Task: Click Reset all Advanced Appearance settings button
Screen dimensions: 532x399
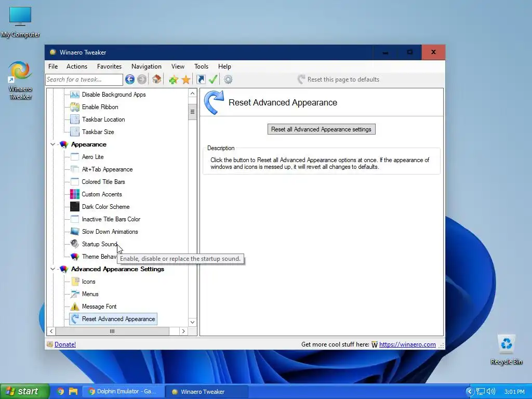Action: [x=321, y=129]
